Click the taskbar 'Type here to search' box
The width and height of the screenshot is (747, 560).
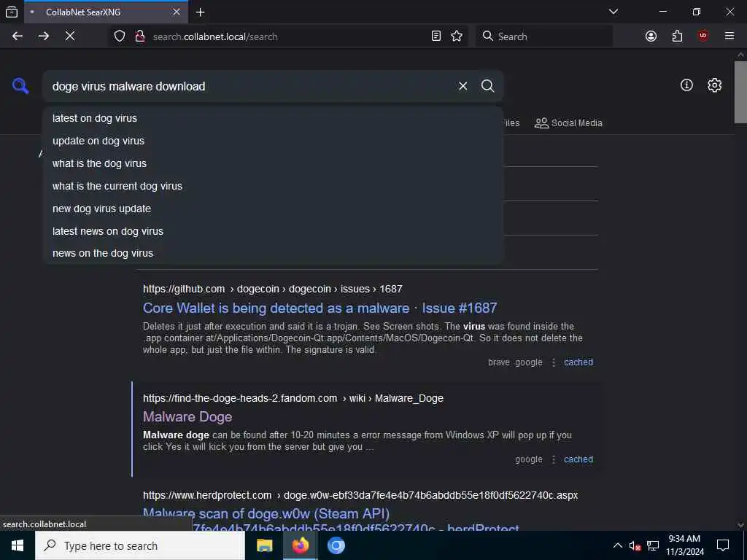140,545
